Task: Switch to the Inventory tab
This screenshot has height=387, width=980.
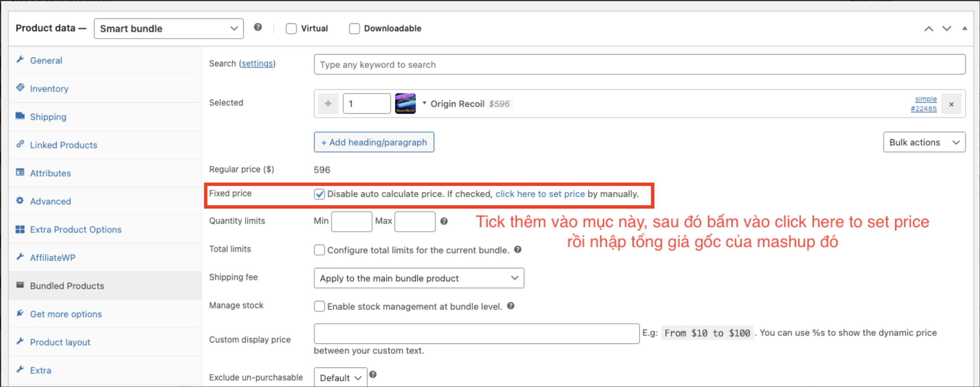Action: click(x=49, y=89)
